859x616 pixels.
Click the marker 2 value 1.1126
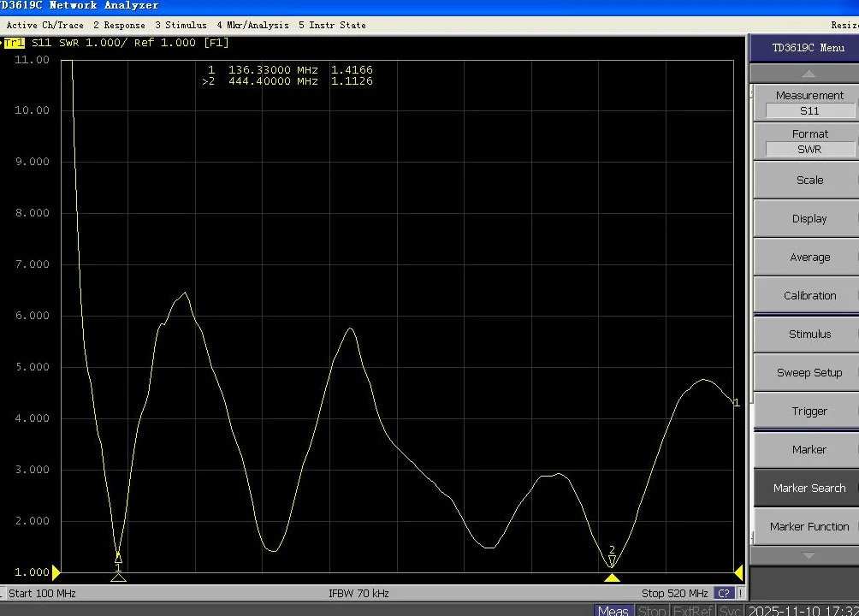point(352,81)
